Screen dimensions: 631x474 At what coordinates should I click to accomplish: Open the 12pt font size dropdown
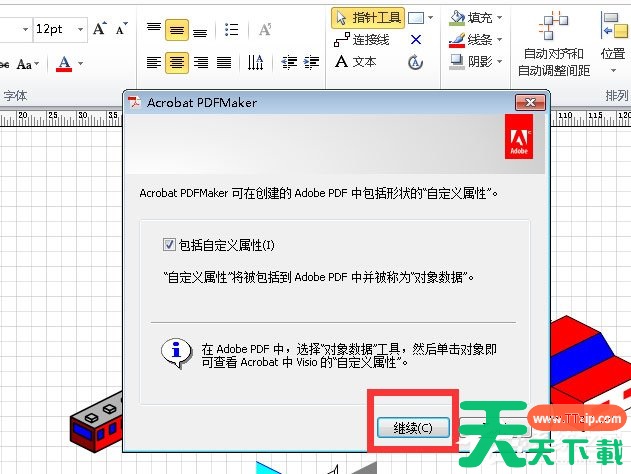pos(80,29)
